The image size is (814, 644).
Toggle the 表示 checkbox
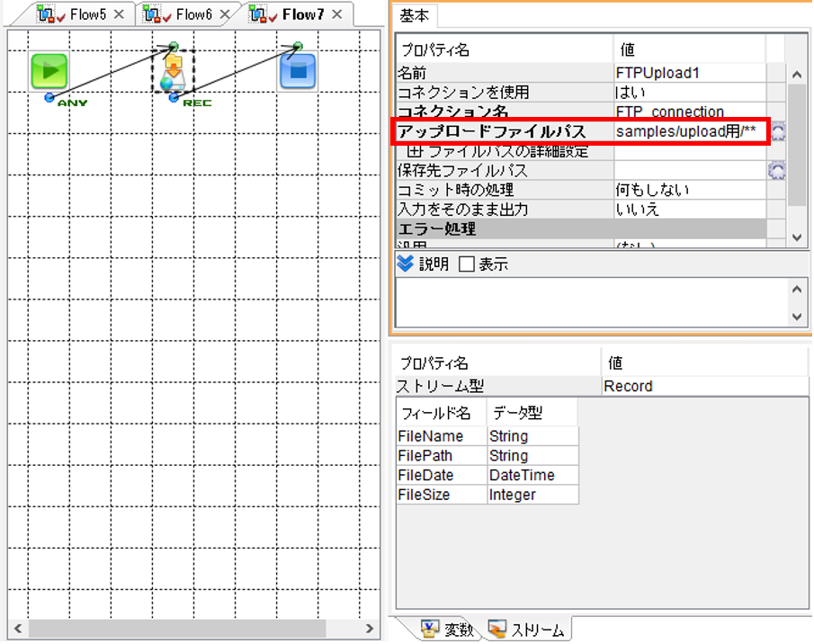(x=467, y=264)
